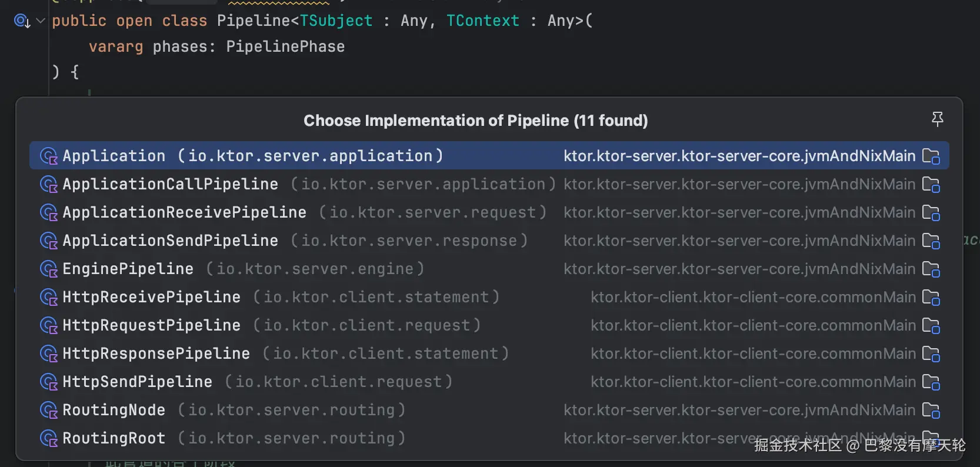Select ApplicationSendPipeline in the popup
This screenshot has height=467, width=980.
170,241
